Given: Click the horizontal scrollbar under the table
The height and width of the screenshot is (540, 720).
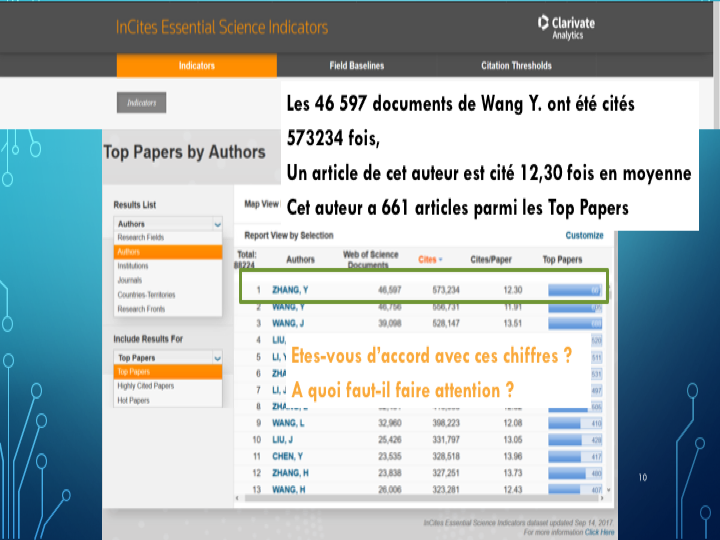Looking at the screenshot, I should pyautogui.click(x=420, y=498).
